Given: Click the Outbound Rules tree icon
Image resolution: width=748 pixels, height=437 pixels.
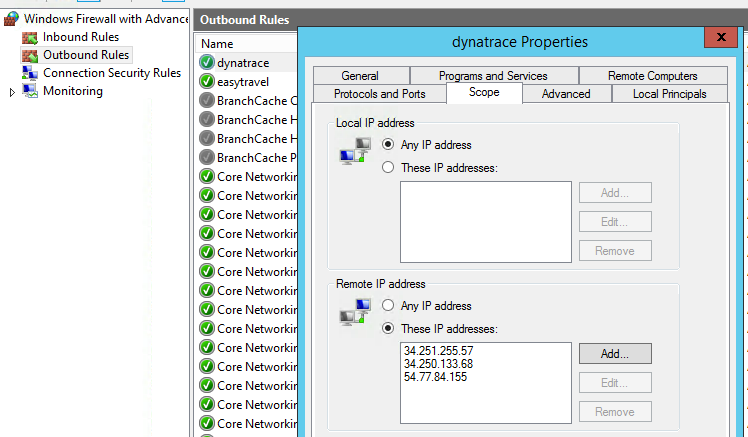Looking at the screenshot, I should tap(30, 55).
